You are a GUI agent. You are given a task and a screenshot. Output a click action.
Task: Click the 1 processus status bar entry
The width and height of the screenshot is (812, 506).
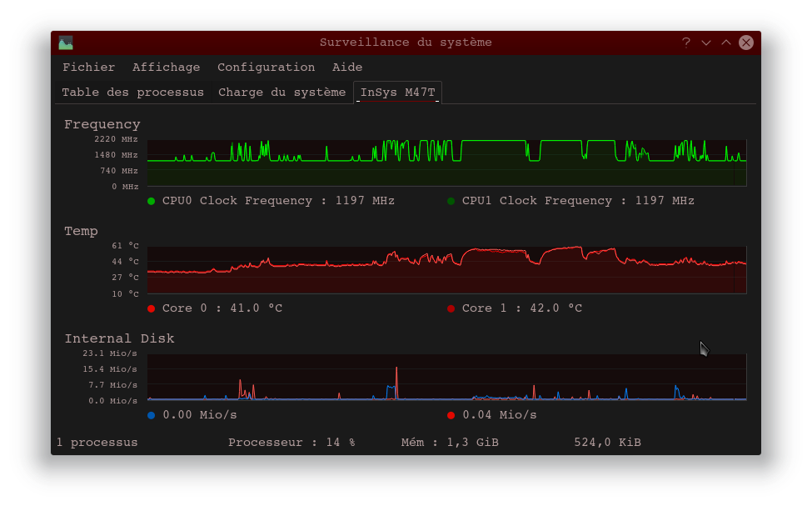pos(97,443)
